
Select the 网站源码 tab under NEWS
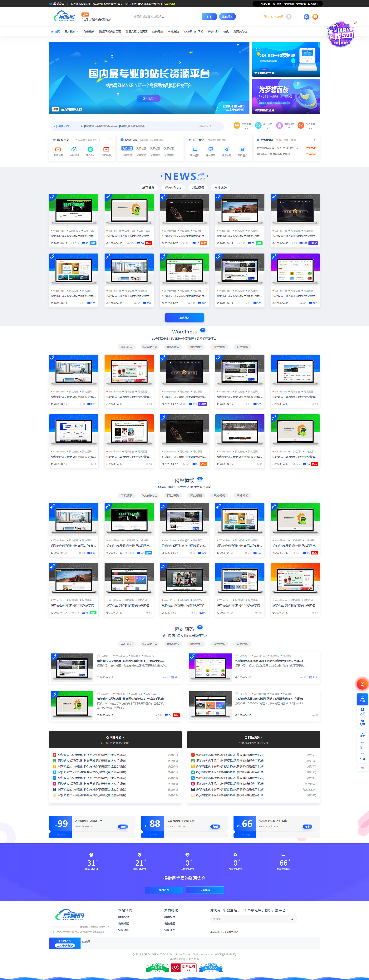tap(220, 188)
